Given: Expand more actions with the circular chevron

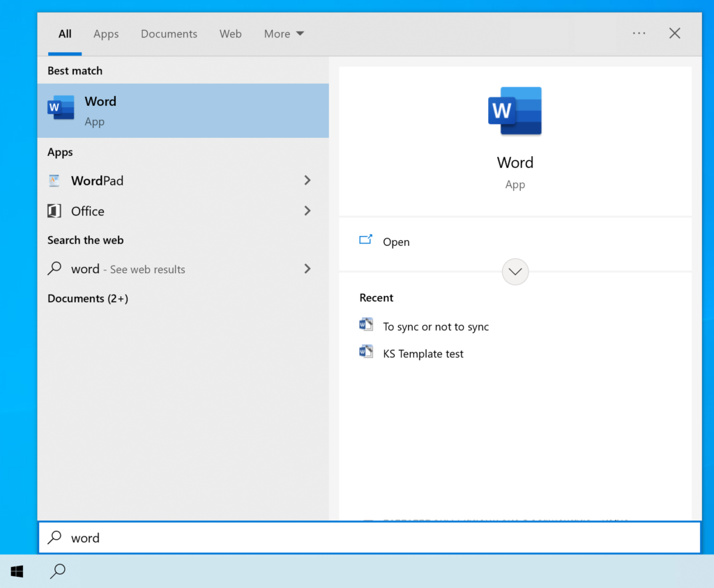Looking at the screenshot, I should pos(515,272).
